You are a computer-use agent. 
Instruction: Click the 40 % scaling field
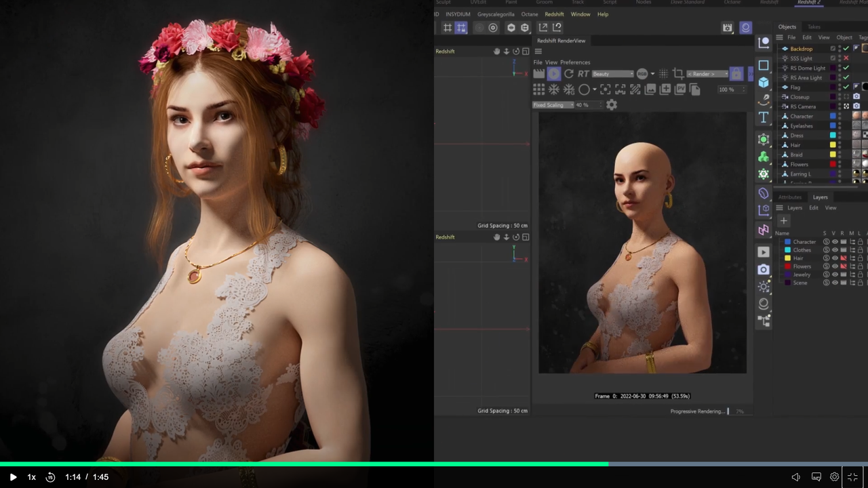(587, 105)
